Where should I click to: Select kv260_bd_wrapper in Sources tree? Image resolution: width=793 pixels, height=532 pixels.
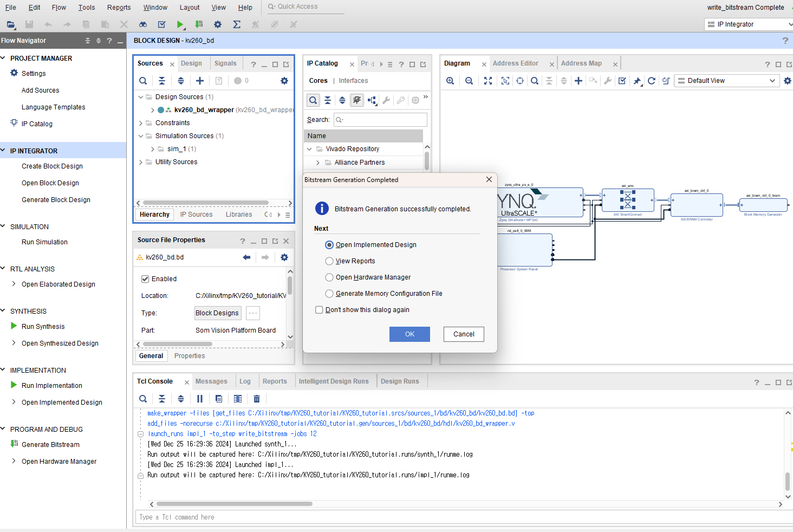pos(204,110)
